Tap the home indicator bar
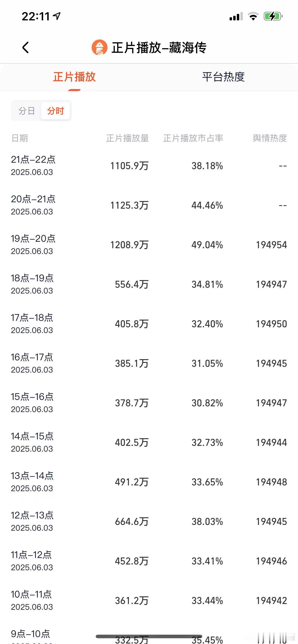This screenshot has height=644, width=298. pos(149,636)
